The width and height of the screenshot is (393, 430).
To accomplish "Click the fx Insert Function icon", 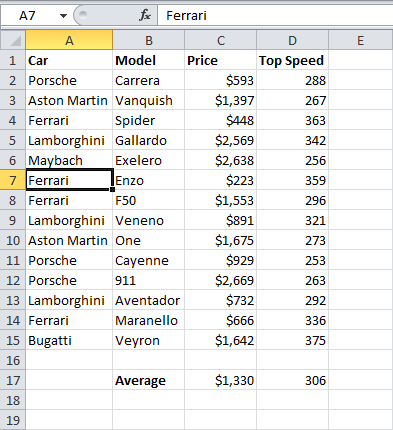I will 145,15.
